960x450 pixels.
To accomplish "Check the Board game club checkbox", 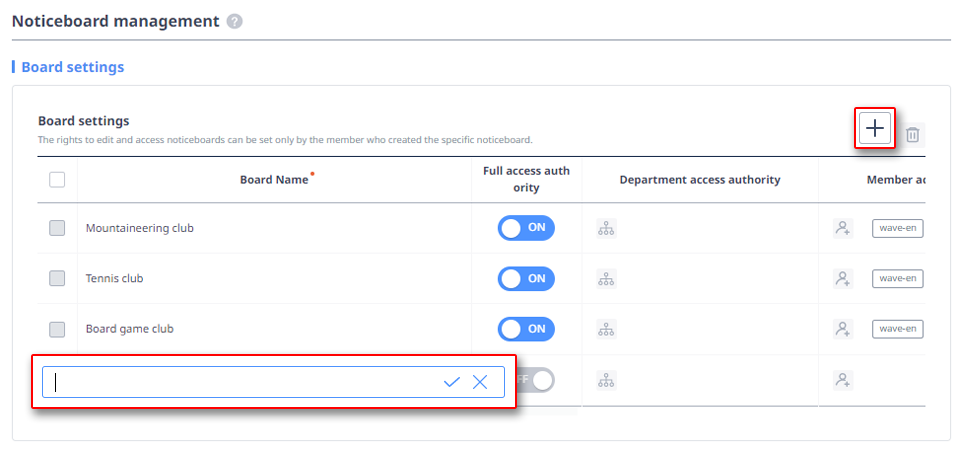I will 57,329.
